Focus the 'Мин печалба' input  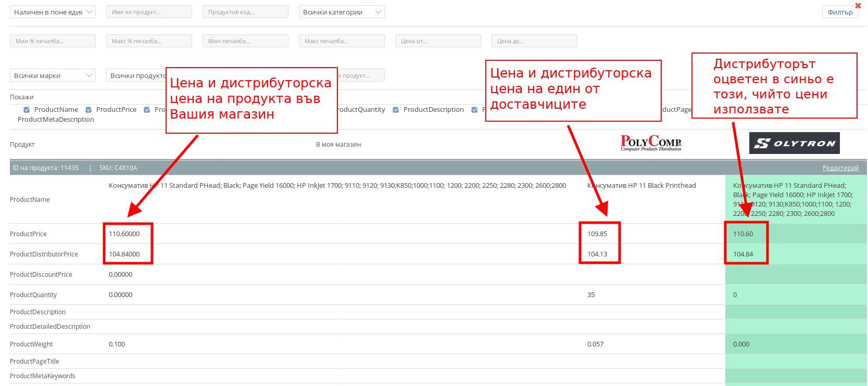(x=245, y=41)
